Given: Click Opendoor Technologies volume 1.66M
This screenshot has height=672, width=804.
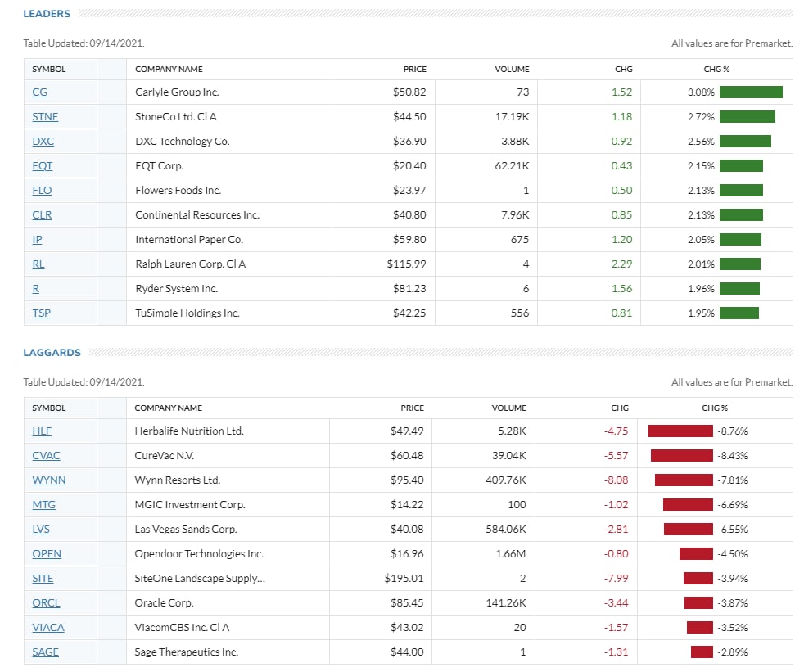Looking at the screenshot, I should tap(511, 554).
